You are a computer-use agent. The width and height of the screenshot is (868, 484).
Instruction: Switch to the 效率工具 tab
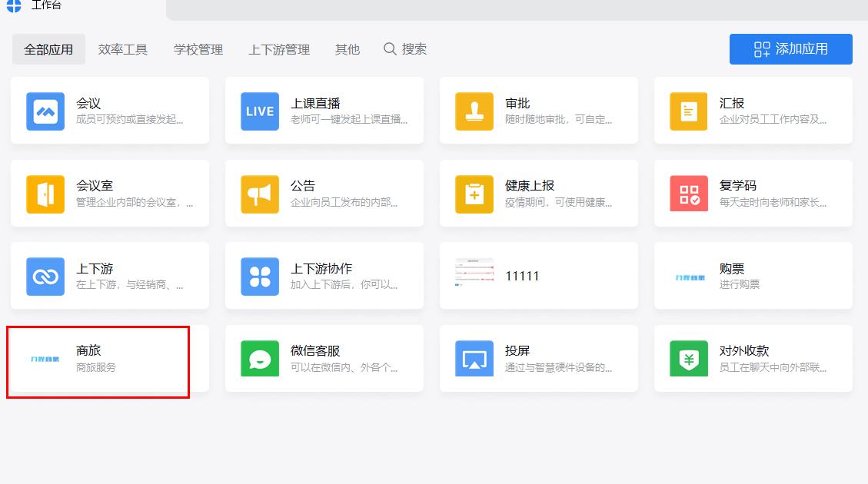[x=123, y=49]
